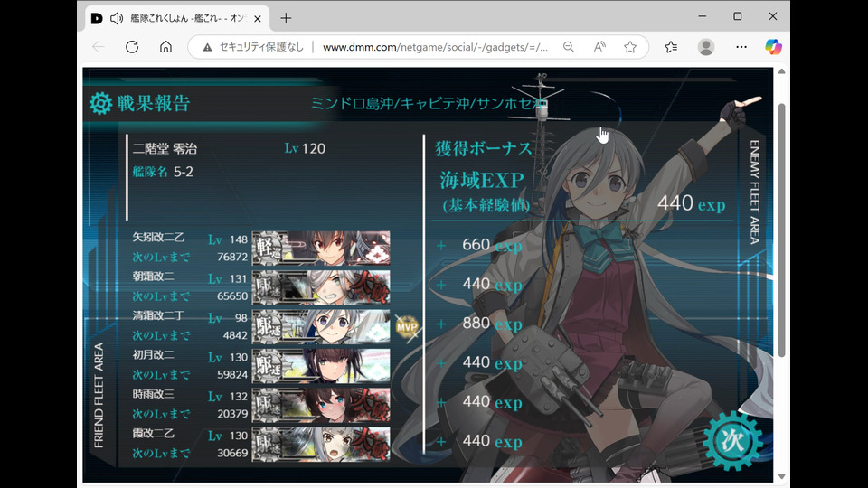868x488 pixels.
Task: Maximize the browser window
Action: pos(738,16)
